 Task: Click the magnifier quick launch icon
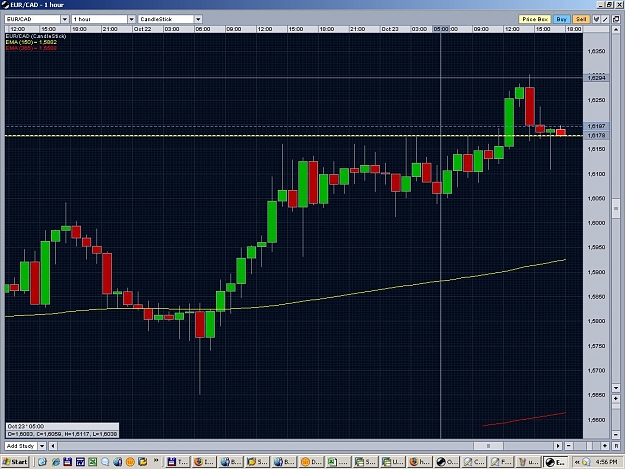pos(105,462)
